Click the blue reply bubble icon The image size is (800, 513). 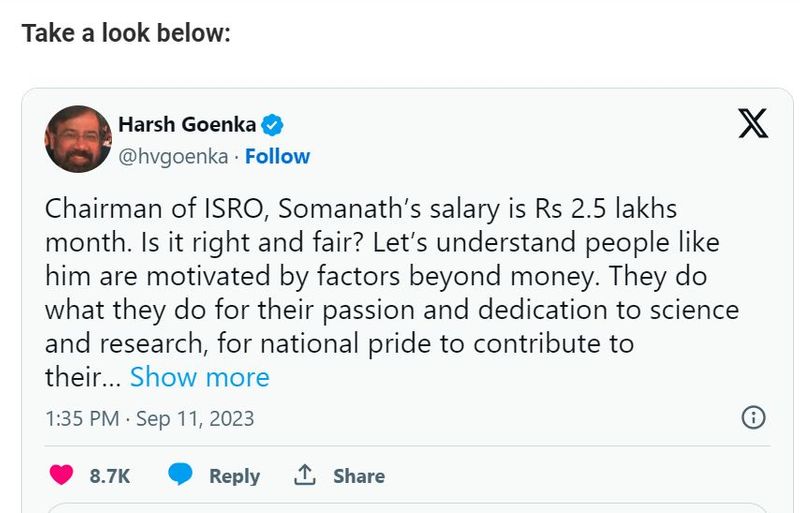click(180, 475)
